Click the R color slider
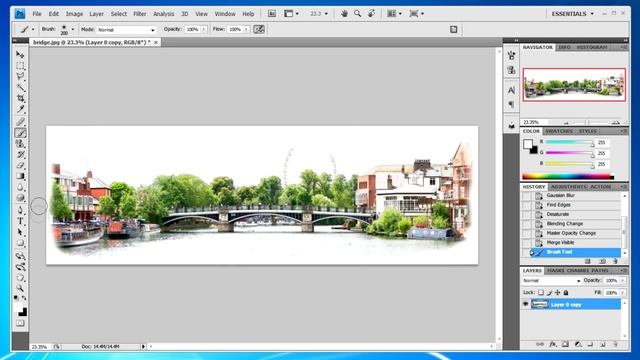Image resolution: width=640 pixels, height=360 pixels. (x=569, y=142)
